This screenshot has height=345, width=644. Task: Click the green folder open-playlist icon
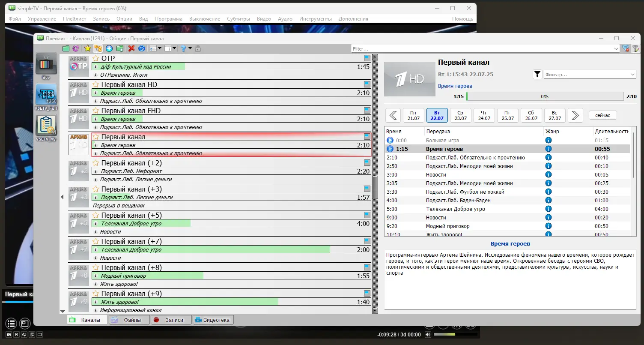click(66, 48)
